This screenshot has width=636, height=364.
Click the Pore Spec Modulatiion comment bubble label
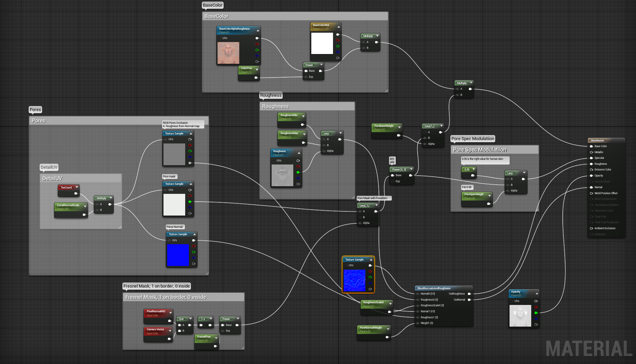click(x=472, y=139)
